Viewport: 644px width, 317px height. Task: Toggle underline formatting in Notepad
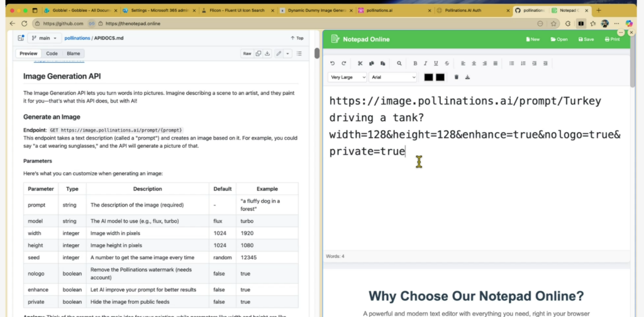click(x=436, y=64)
